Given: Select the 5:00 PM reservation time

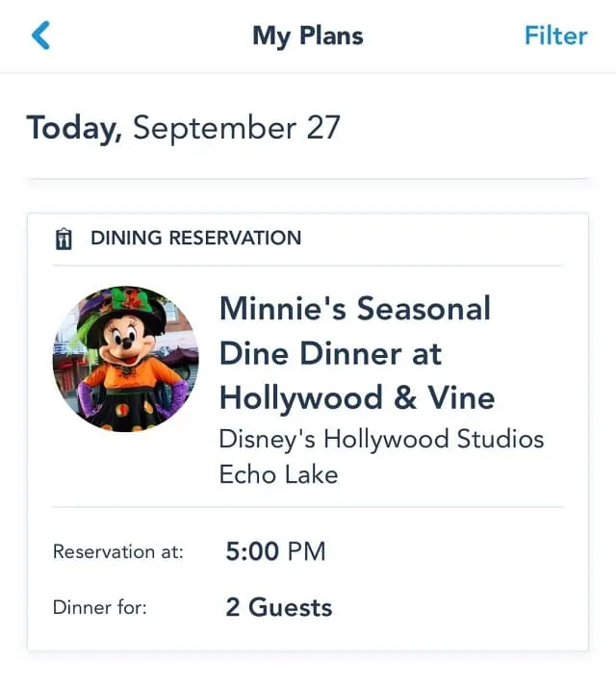Looking at the screenshot, I should pyautogui.click(x=275, y=551).
